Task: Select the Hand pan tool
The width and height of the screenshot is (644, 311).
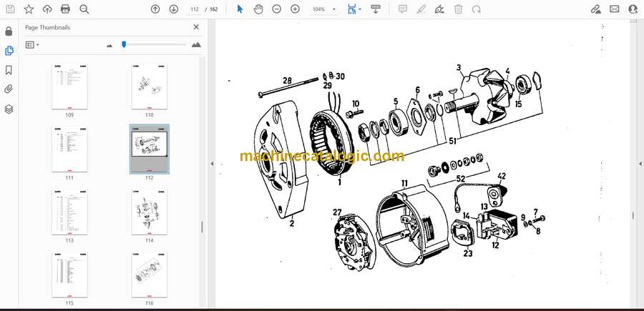Action: point(258,9)
